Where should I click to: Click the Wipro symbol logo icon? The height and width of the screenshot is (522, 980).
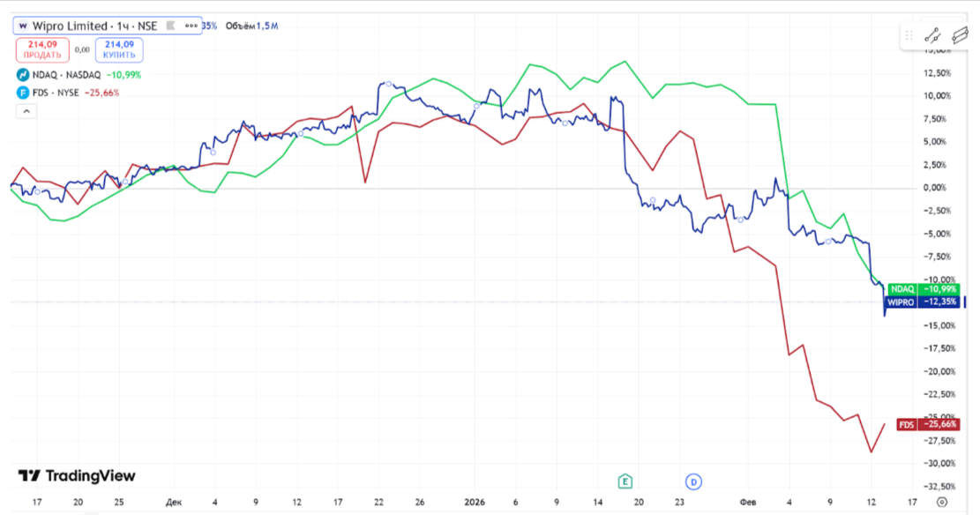(22, 26)
